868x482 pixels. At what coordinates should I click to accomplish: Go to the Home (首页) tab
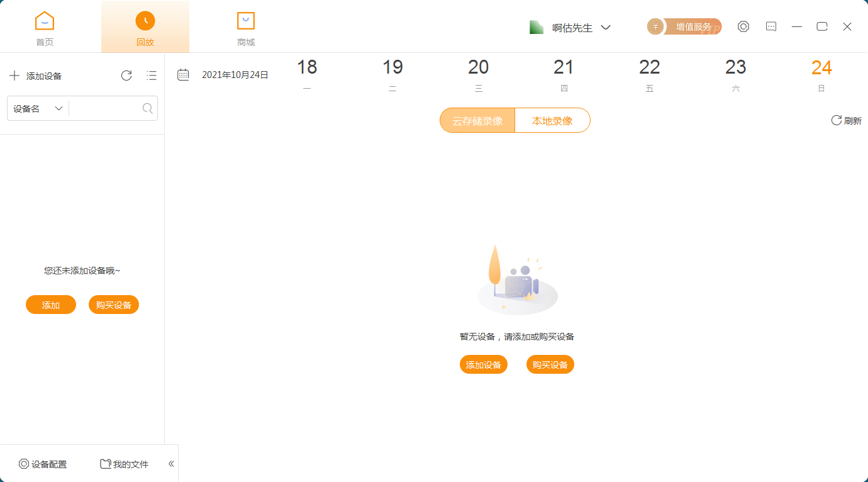click(x=45, y=28)
